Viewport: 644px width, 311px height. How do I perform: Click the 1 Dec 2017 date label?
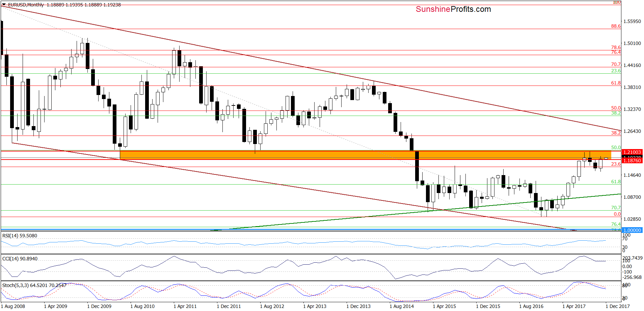[618, 306]
